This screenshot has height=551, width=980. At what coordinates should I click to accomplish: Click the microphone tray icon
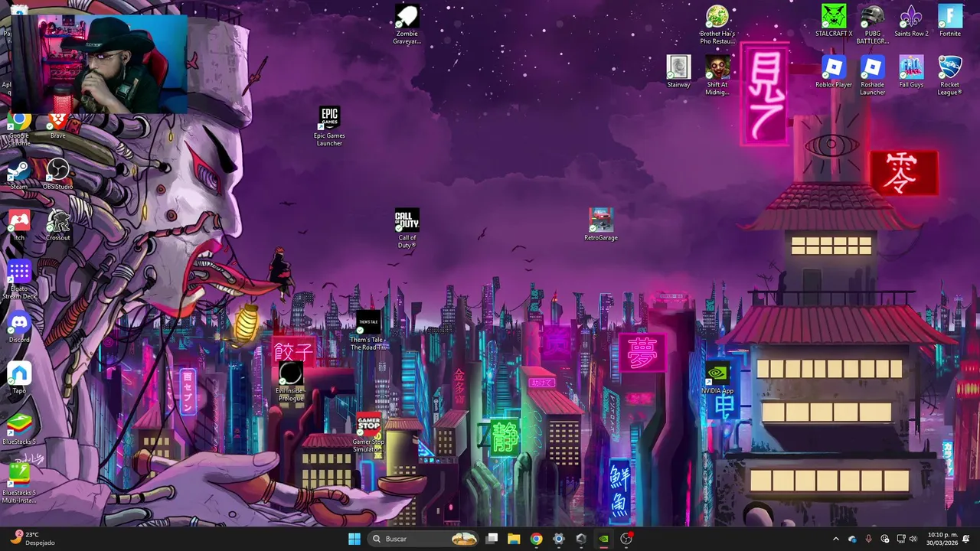[x=868, y=539]
